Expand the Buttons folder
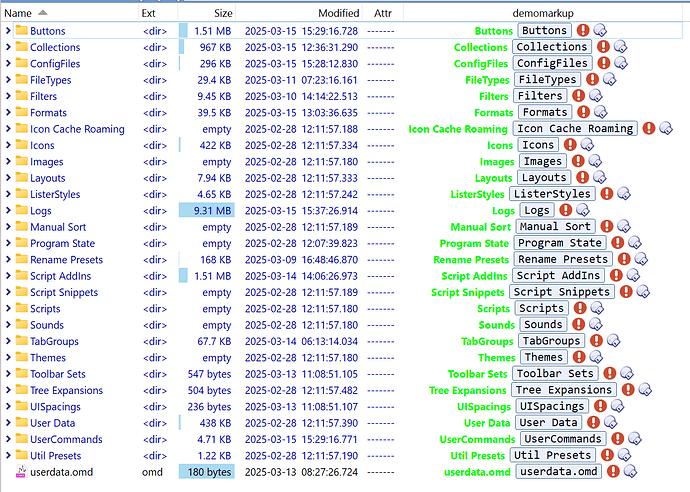The width and height of the screenshot is (690, 492). pos(8,31)
